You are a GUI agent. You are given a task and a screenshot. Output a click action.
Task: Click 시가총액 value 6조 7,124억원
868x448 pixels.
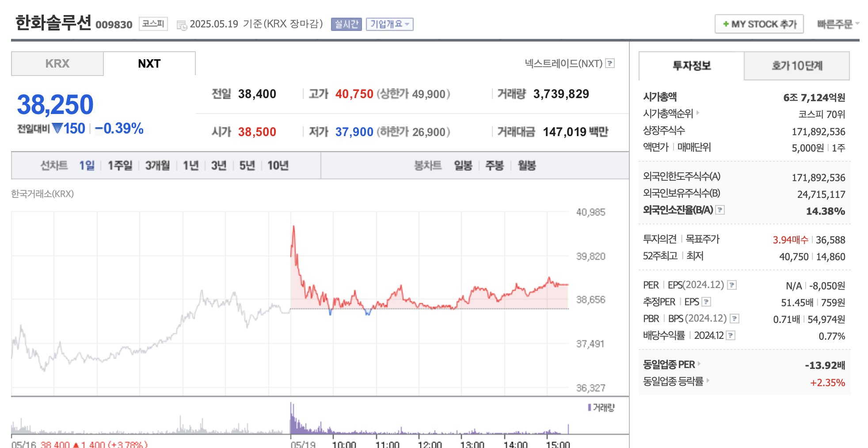(x=814, y=98)
